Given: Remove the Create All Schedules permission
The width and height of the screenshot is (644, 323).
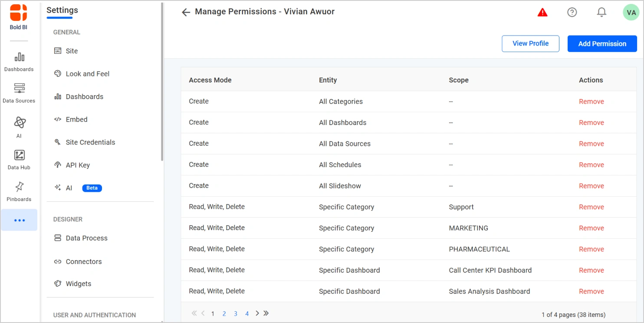Looking at the screenshot, I should click(591, 165).
